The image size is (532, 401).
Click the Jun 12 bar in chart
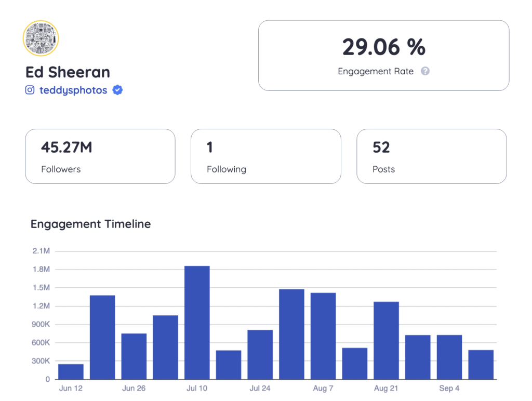71,371
